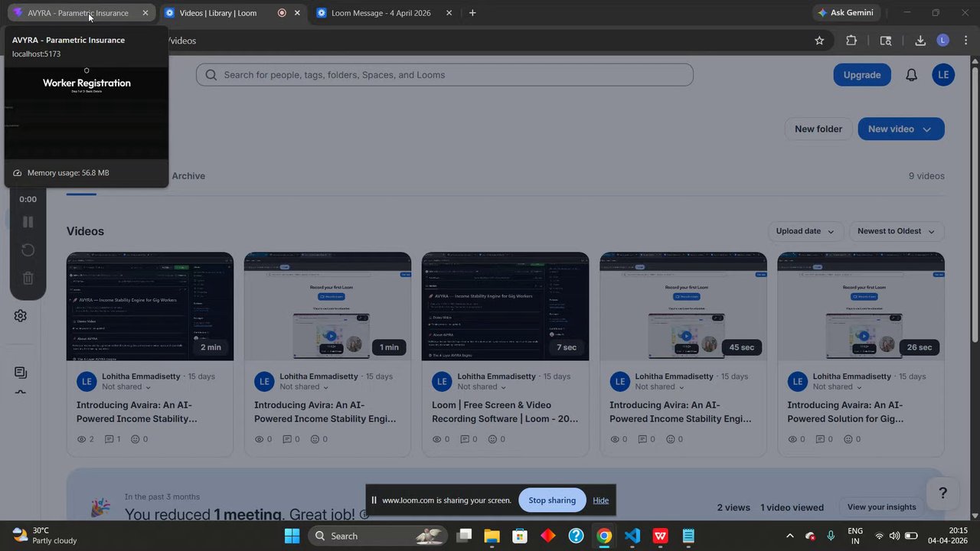Expand the New video dropdown arrow
The height and width of the screenshot is (551, 980).
[926, 129]
